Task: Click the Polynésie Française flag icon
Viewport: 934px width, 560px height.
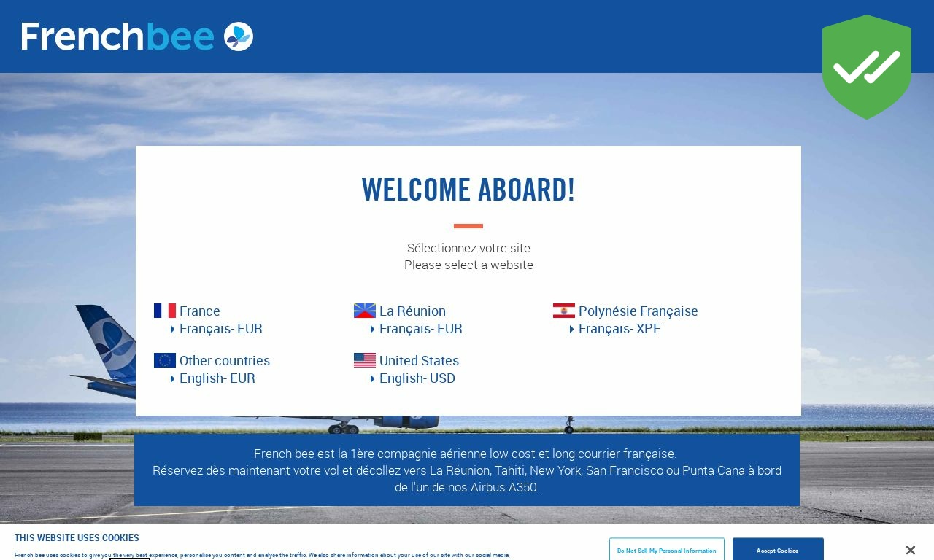Action: tap(564, 311)
